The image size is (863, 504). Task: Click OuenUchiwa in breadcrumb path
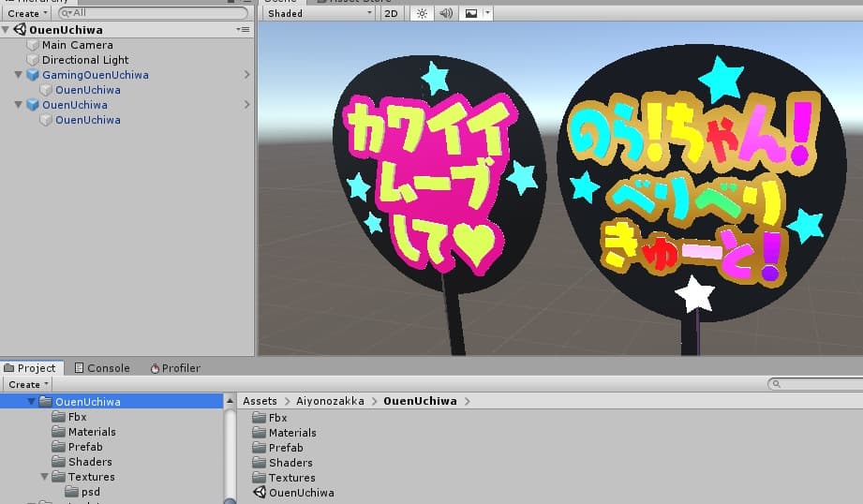click(x=420, y=401)
